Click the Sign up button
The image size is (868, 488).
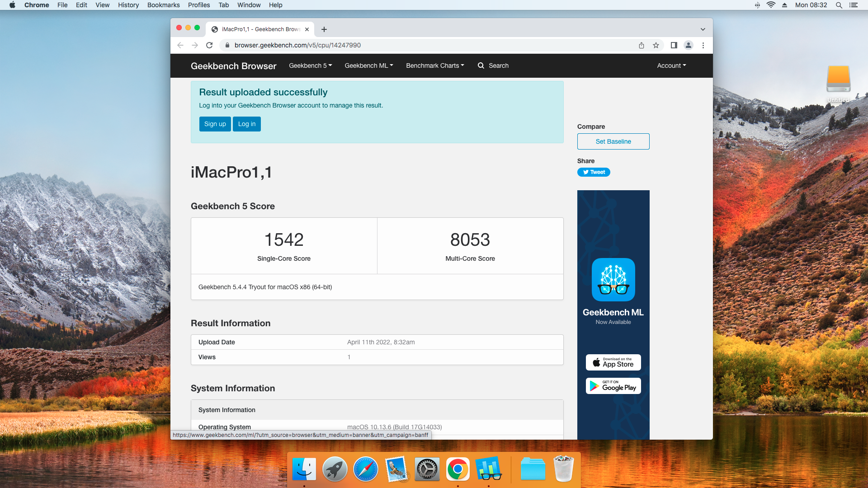(x=215, y=124)
